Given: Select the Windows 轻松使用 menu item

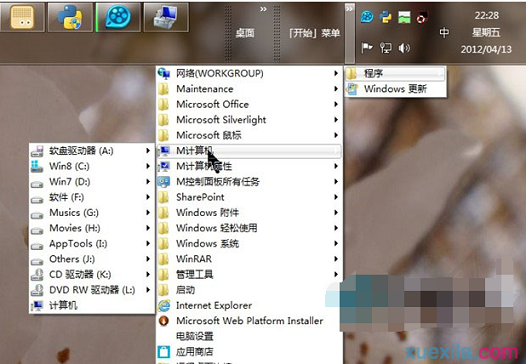Looking at the screenshot, I should (x=249, y=228).
